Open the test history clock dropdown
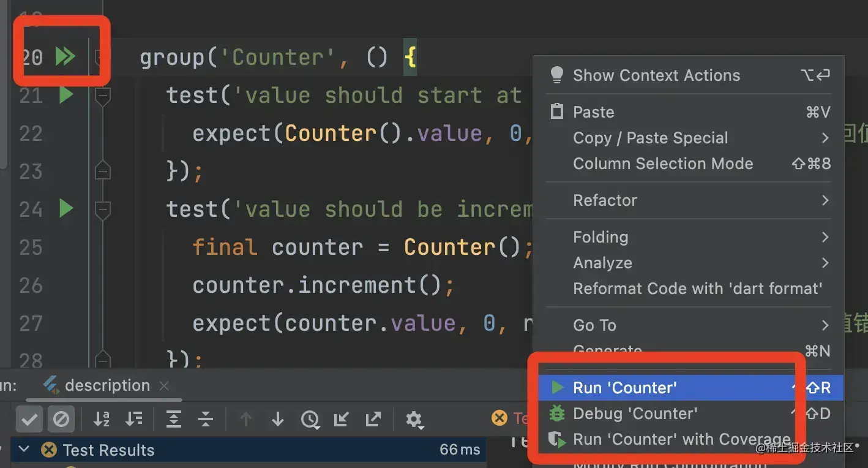This screenshot has width=868, height=468. coord(310,420)
